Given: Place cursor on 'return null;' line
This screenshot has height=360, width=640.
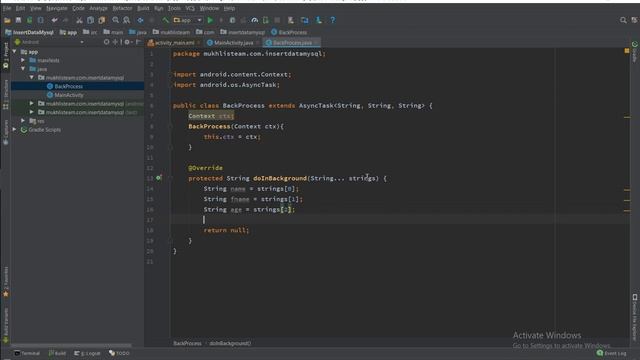Looking at the screenshot, I should point(227,230).
